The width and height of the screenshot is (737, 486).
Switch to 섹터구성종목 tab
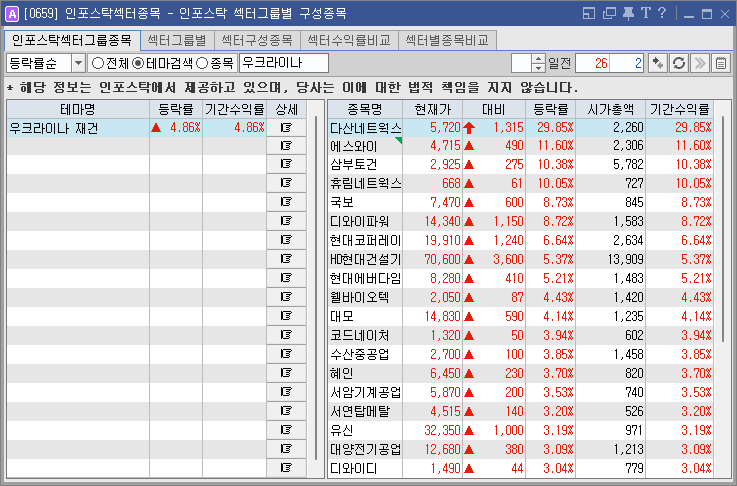pyautogui.click(x=257, y=40)
